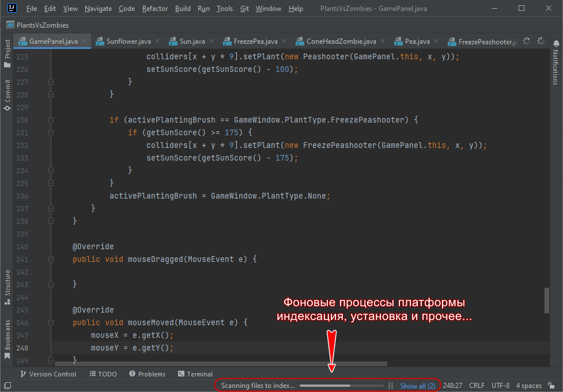
Task: Open the TODO tool window
Action: point(103,374)
